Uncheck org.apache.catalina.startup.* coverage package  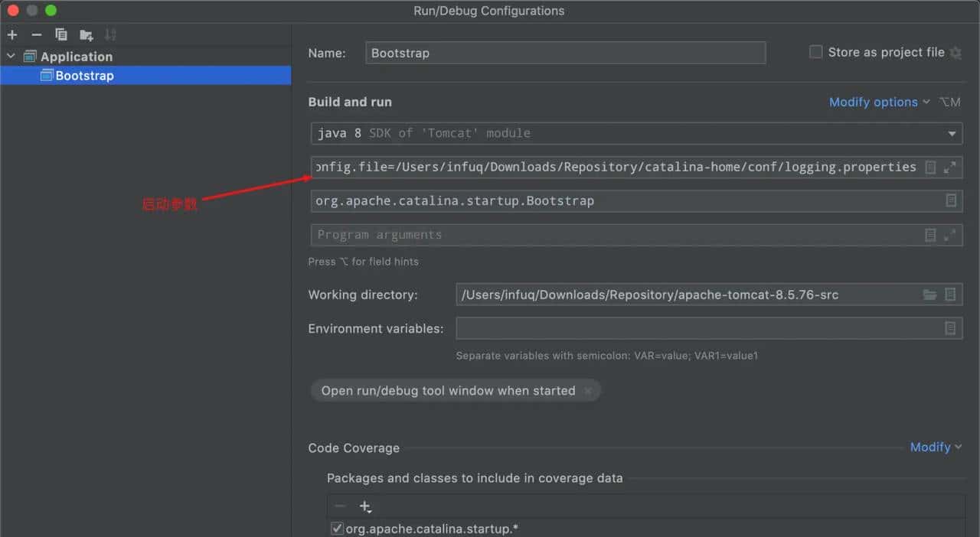click(337, 529)
